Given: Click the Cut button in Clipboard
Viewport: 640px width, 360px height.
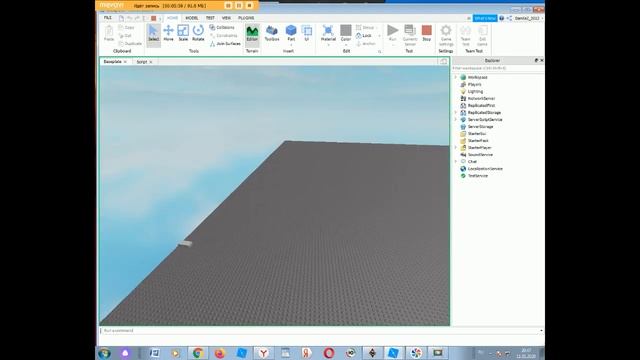Looking at the screenshot, I should pyautogui.click(x=125, y=36).
